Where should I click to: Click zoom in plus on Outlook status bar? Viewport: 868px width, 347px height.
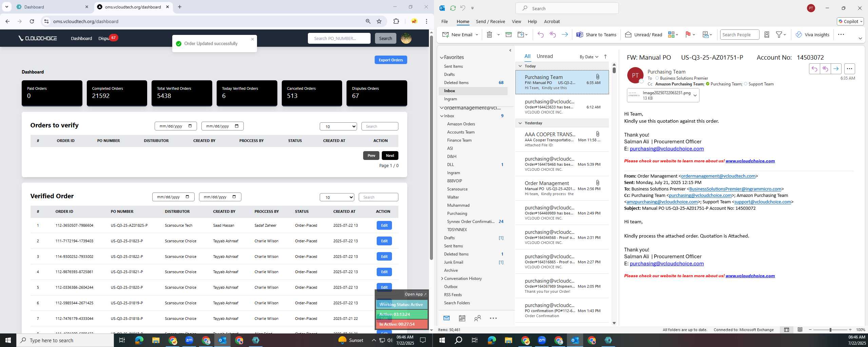pyautogui.click(x=850, y=330)
